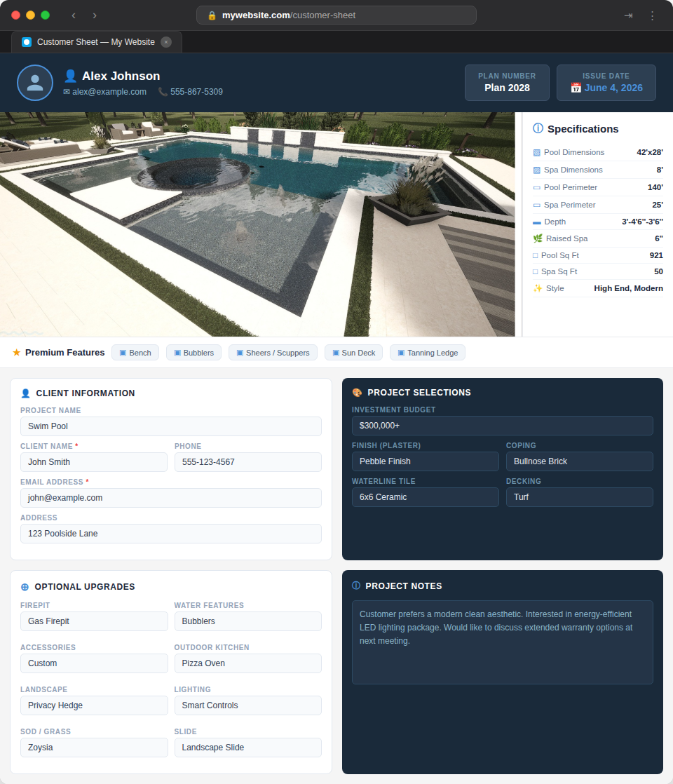The width and height of the screenshot is (673, 784).
Task: Click the 3'-4'6"-3'6" depth value
Action: coord(642,222)
